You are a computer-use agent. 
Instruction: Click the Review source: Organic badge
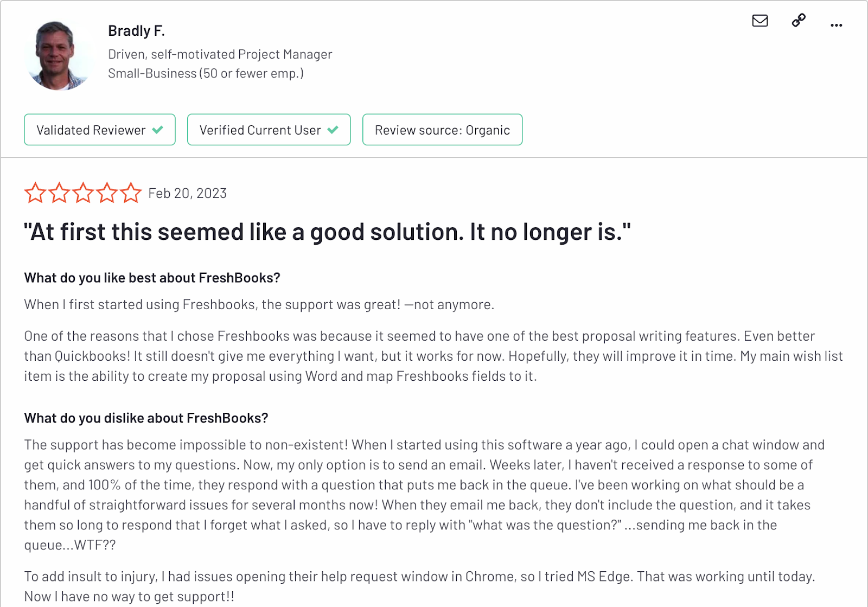pyautogui.click(x=443, y=130)
